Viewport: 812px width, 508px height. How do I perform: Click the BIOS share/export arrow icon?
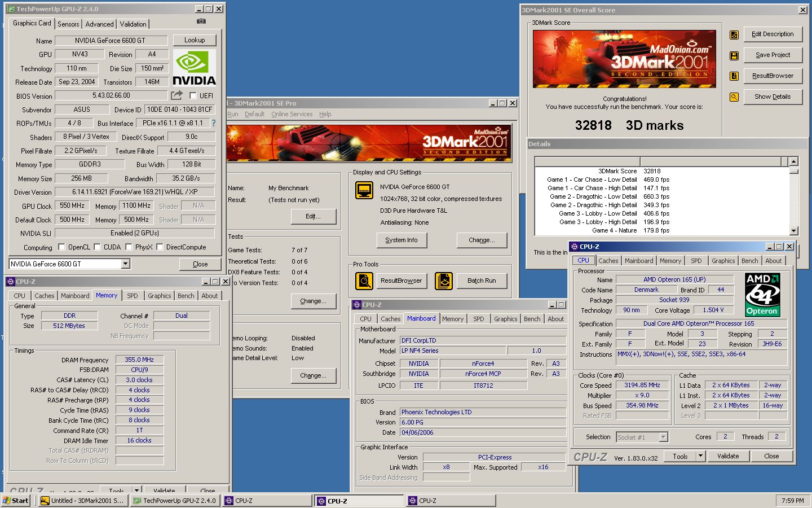(x=177, y=95)
